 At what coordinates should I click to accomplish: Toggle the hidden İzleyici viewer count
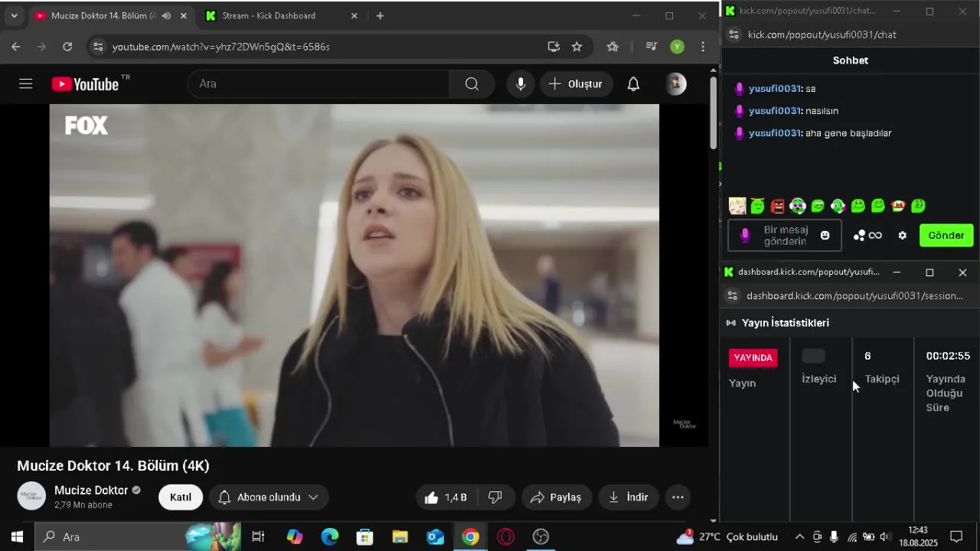(813, 356)
